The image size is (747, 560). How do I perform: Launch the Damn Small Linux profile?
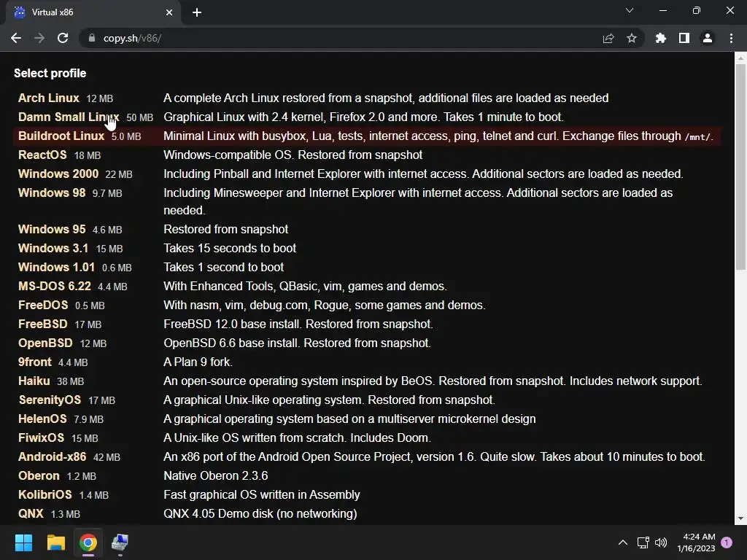[69, 117]
